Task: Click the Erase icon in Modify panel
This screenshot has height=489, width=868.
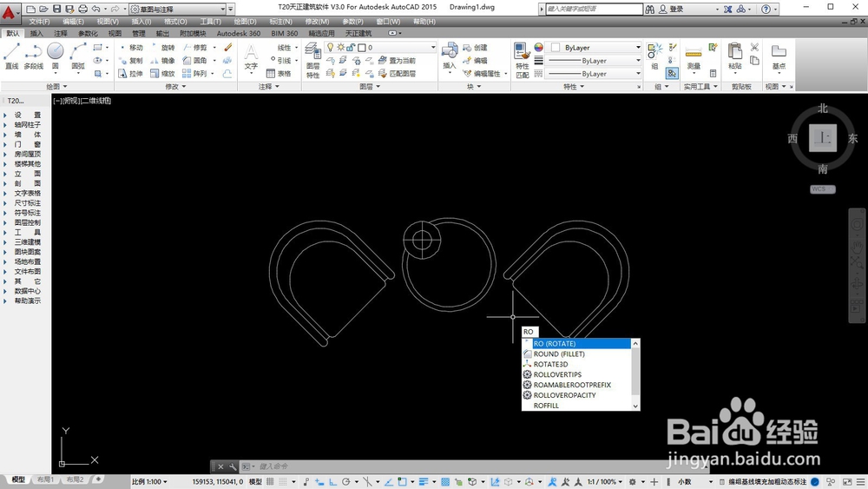Action: (x=228, y=48)
